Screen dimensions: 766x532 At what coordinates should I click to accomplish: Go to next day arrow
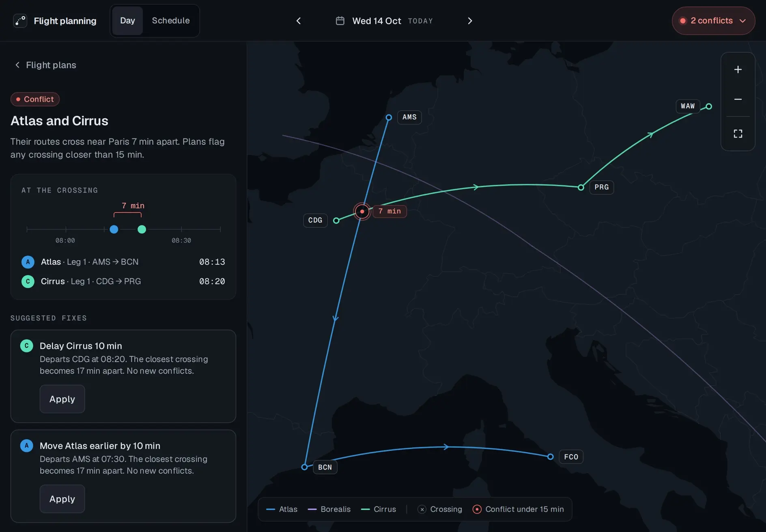pos(470,21)
